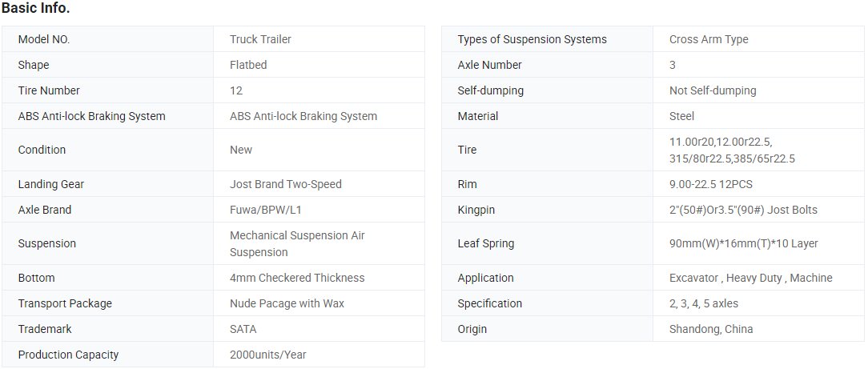Click the 4mm Checkered Thickness value

coord(297,278)
